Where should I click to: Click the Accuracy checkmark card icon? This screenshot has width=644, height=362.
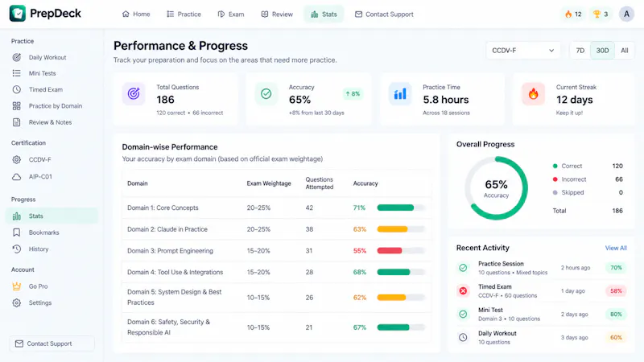(266, 94)
